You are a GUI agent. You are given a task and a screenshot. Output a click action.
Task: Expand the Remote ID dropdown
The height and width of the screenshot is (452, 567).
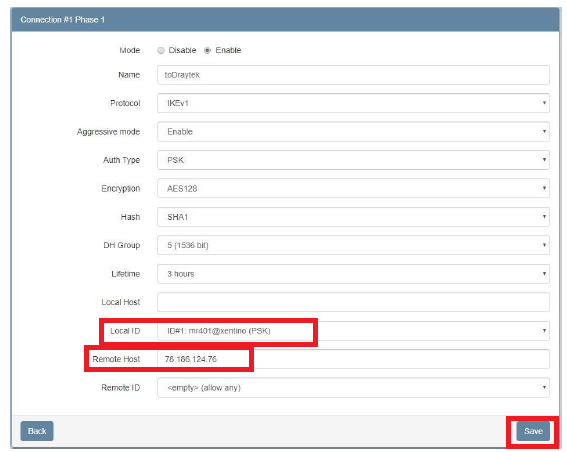(353, 388)
